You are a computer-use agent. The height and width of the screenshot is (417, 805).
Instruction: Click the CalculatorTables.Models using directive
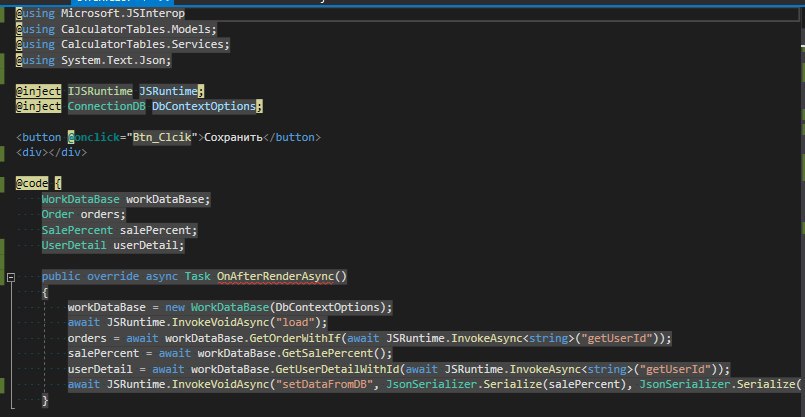pos(116,29)
